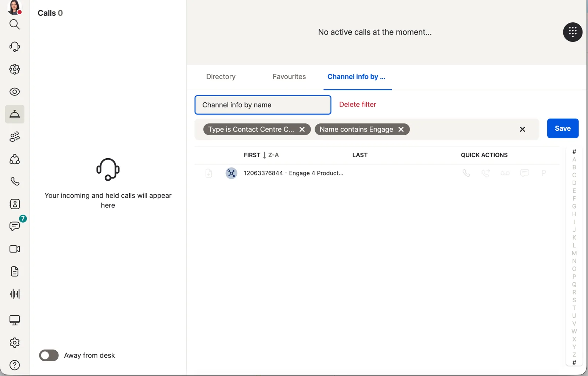Click the park P quick action icon
Image resolution: width=588 pixels, height=376 pixels.
click(544, 173)
